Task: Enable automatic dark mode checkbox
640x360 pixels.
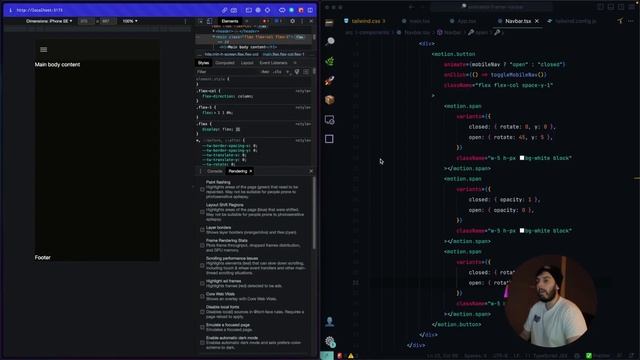Action: (202, 342)
